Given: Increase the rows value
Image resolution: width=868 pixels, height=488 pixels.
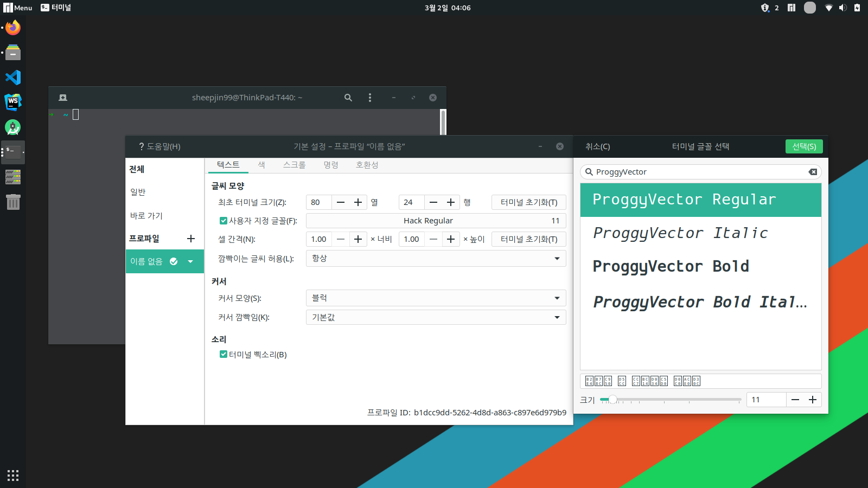Looking at the screenshot, I should click(x=451, y=202).
